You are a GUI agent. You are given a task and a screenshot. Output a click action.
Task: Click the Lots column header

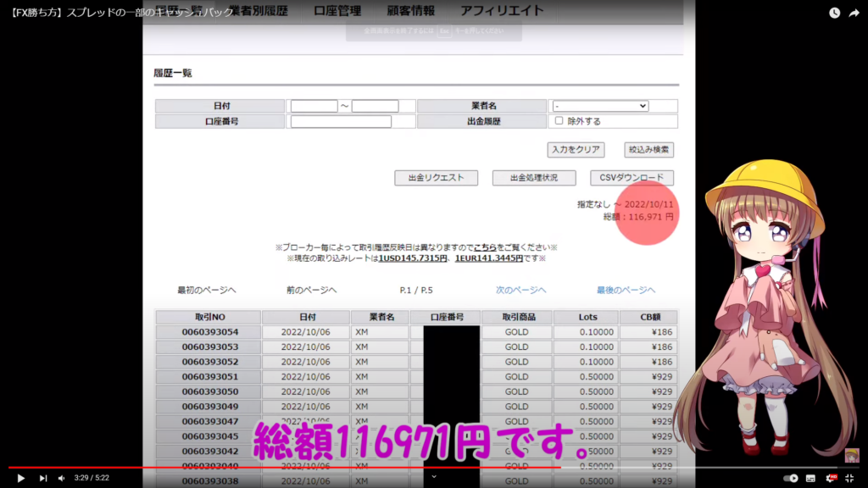point(587,317)
